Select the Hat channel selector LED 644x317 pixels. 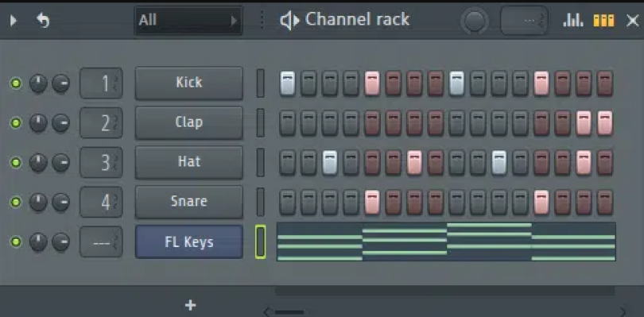coord(261,162)
